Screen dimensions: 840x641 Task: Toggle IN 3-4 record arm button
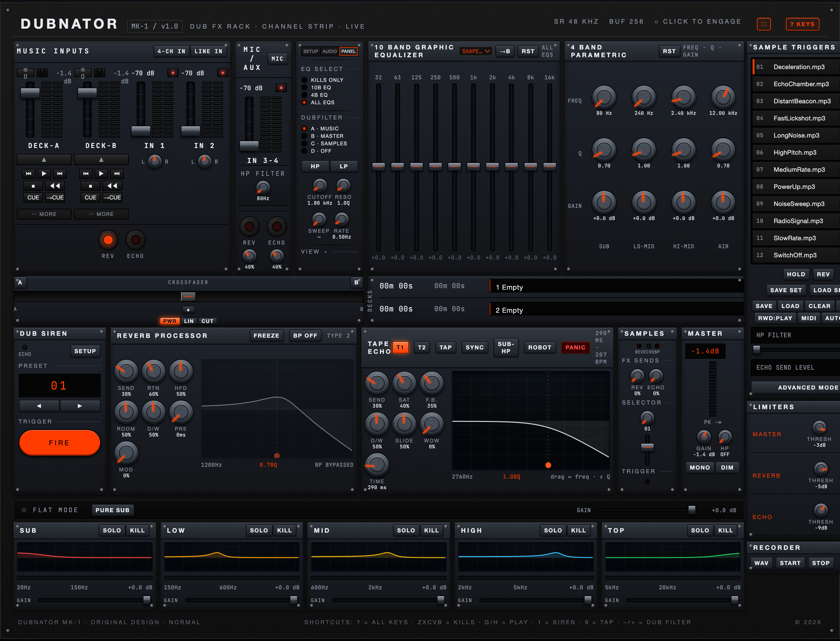point(281,88)
